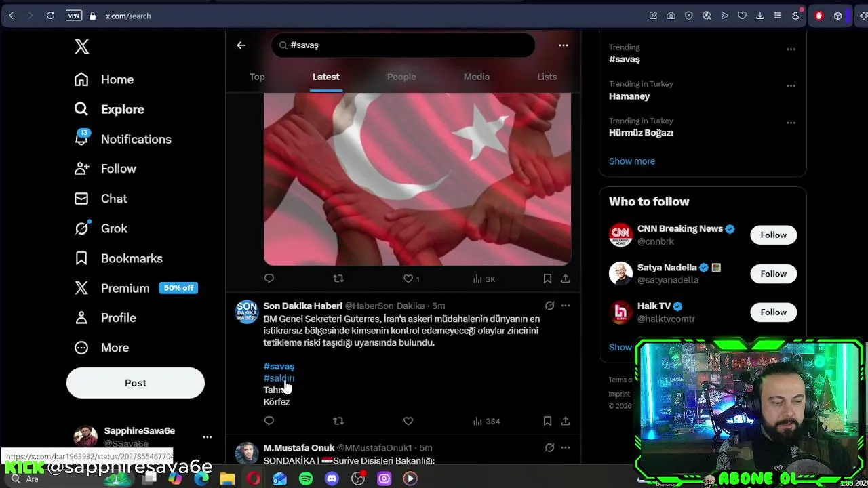Share the Son Dakika Haberi post

click(x=565, y=421)
